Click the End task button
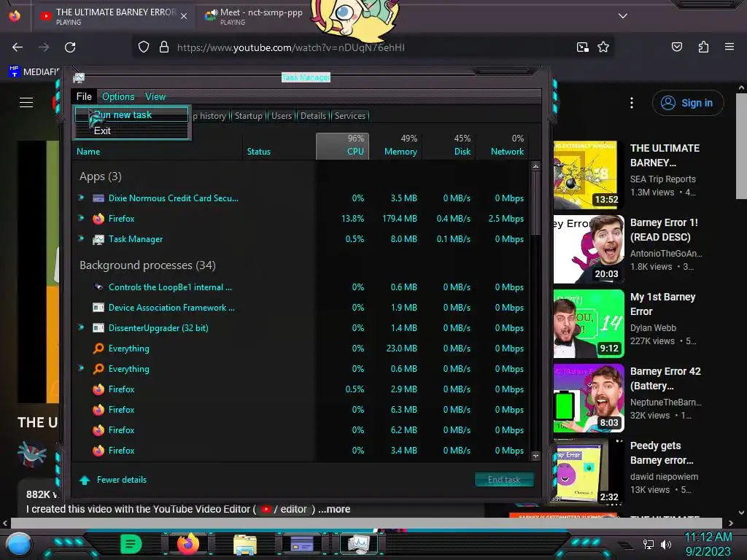Image resolution: width=747 pixels, height=560 pixels. click(504, 480)
